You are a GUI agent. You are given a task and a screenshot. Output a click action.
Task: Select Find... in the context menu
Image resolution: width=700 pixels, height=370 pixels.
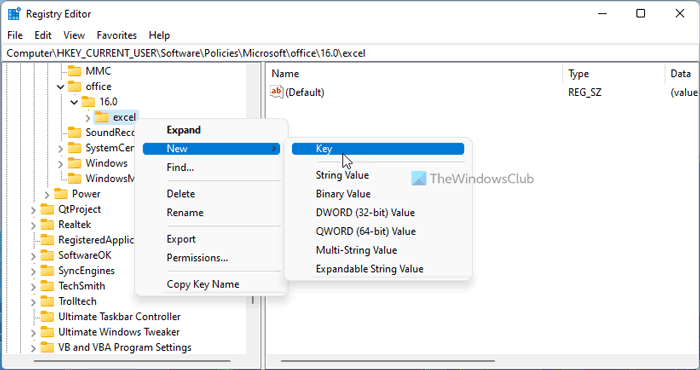tap(180, 167)
